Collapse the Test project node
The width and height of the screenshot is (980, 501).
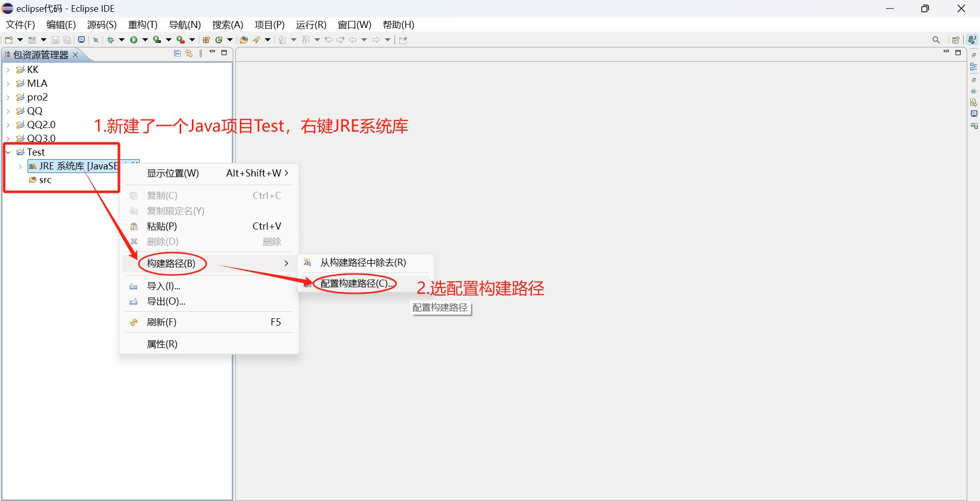[x=8, y=152]
